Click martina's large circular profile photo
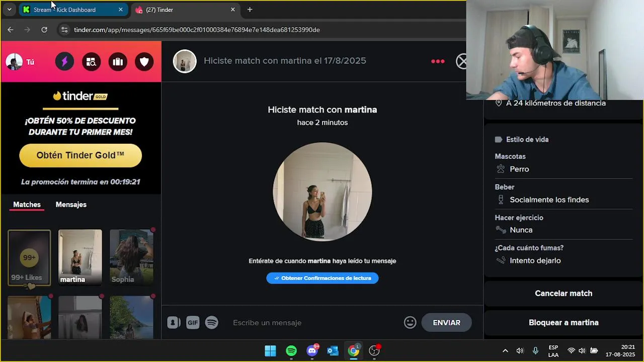 [323, 192]
